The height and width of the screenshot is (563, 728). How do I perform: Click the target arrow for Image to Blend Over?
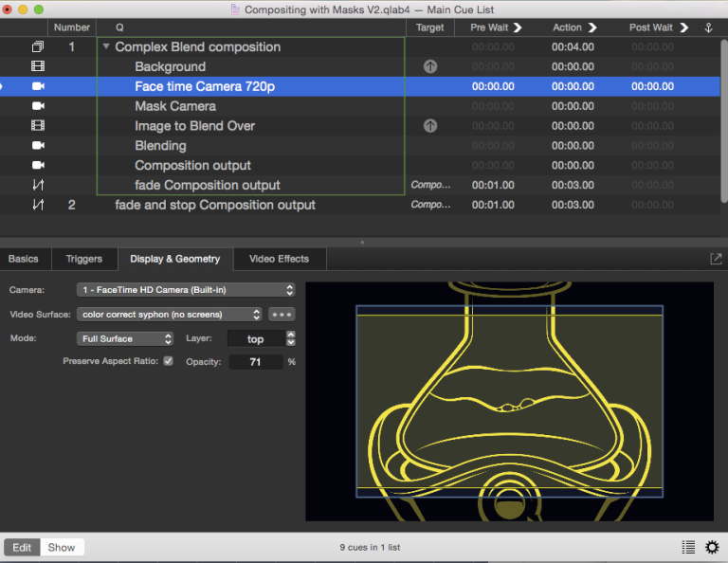(x=430, y=126)
